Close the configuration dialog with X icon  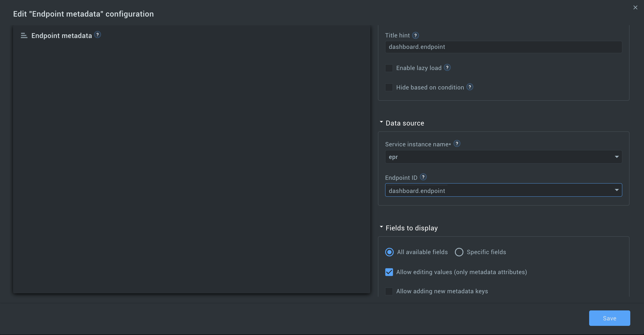click(x=635, y=8)
